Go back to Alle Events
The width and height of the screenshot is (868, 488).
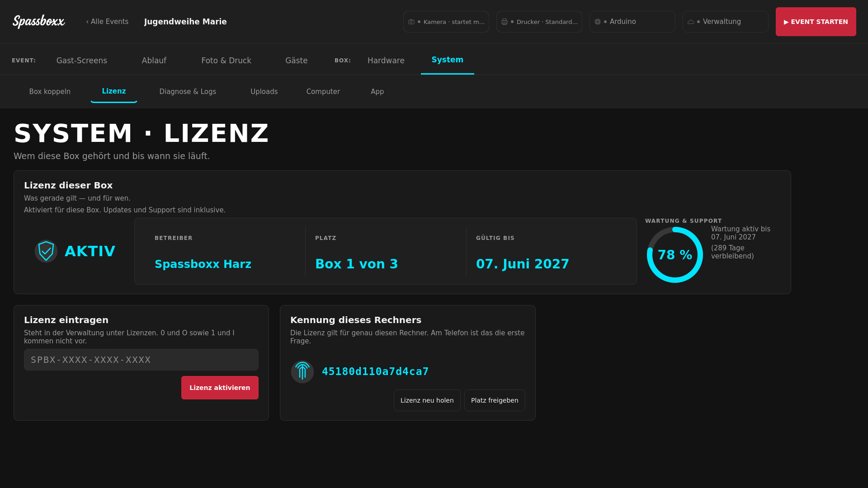(x=107, y=22)
